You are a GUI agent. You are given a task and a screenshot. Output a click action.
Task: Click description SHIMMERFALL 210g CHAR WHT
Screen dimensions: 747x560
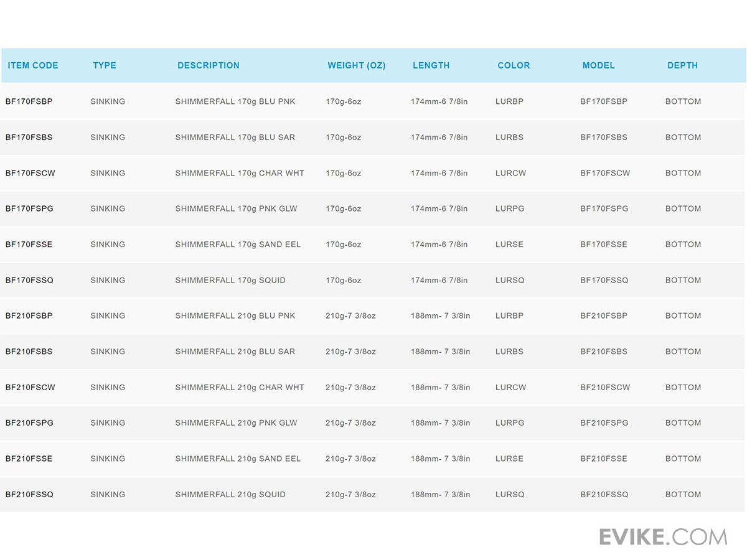click(240, 387)
